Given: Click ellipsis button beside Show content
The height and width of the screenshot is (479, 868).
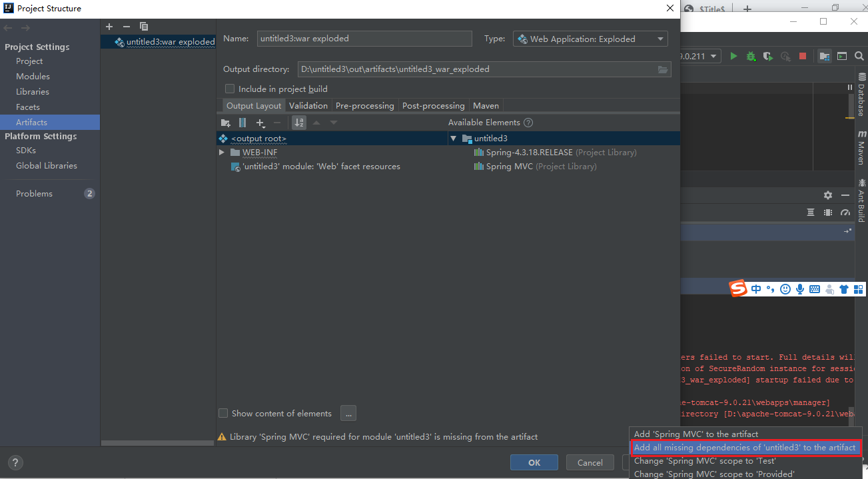Looking at the screenshot, I should click(x=348, y=413).
